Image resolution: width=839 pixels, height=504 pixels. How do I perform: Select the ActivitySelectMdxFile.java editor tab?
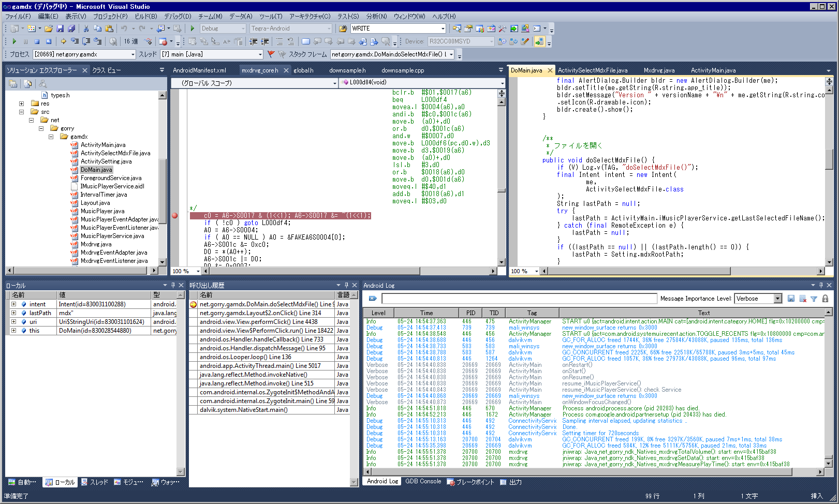coord(592,70)
